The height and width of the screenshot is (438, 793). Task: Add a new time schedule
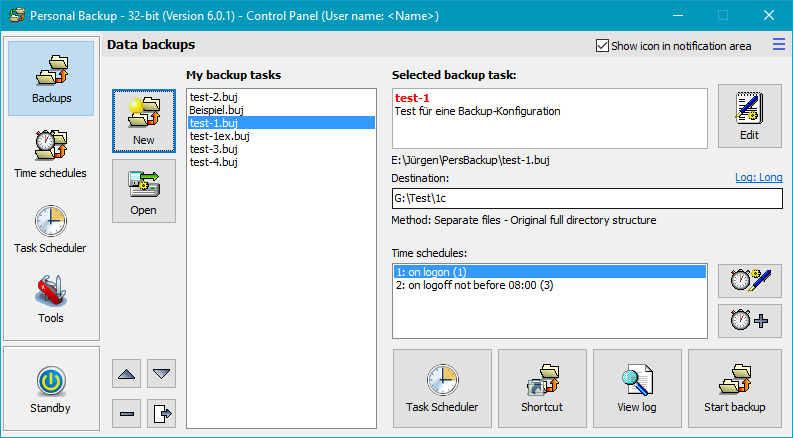[x=749, y=321]
